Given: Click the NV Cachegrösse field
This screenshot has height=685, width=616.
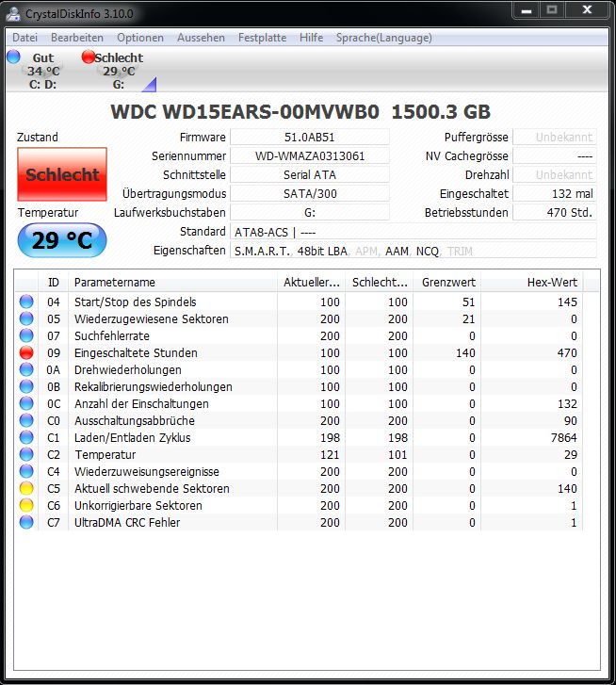Looking at the screenshot, I should tap(555, 156).
